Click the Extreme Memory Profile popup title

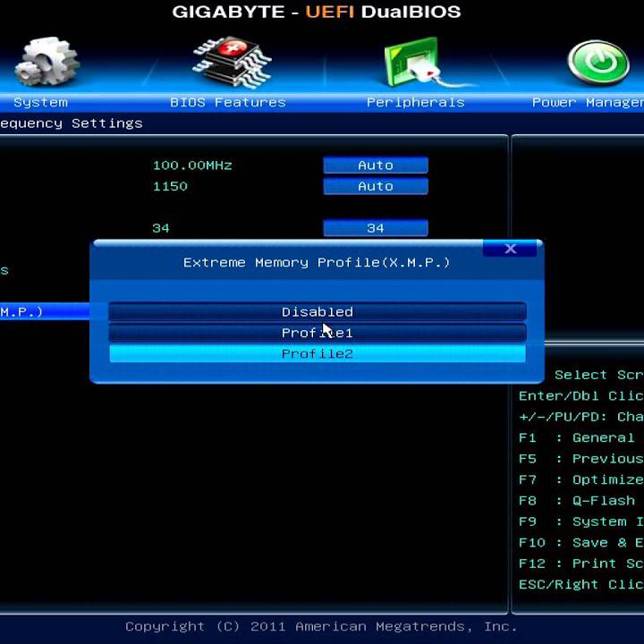317,262
